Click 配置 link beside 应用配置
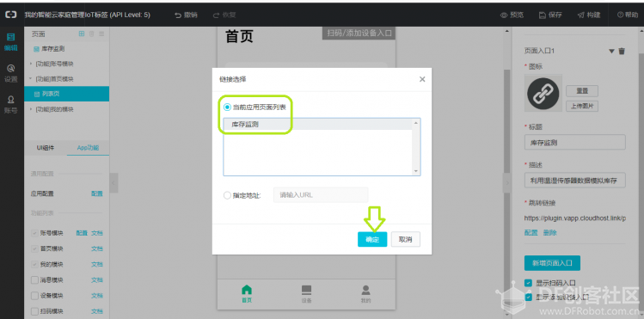 pos(97,193)
